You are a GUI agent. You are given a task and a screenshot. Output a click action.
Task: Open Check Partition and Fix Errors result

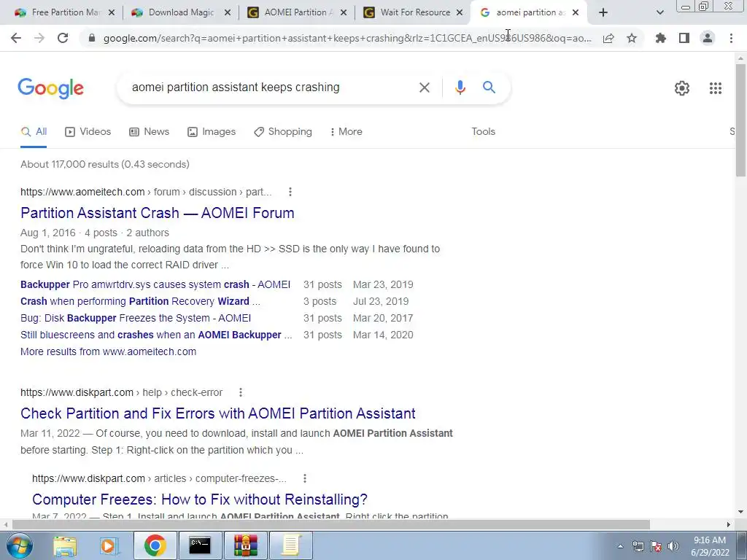click(217, 413)
